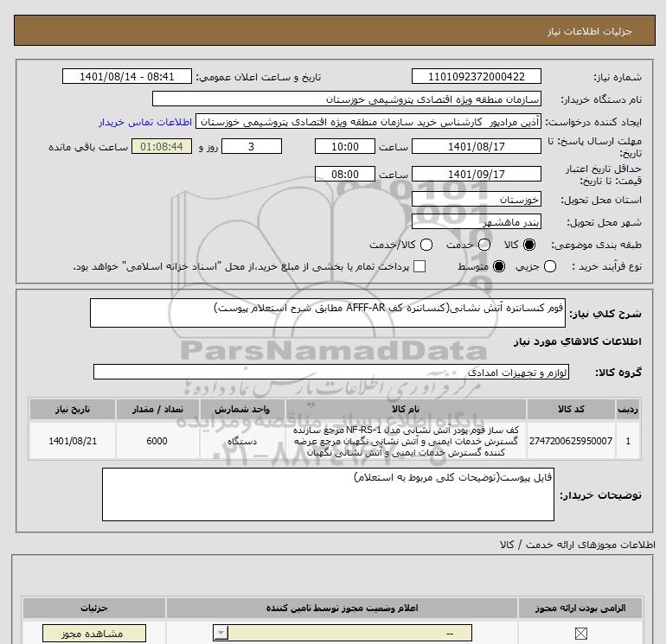The width and height of the screenshot is (666, 644).
Task: Choose the متوسط purchase type radio
Action: pos(499,266)
